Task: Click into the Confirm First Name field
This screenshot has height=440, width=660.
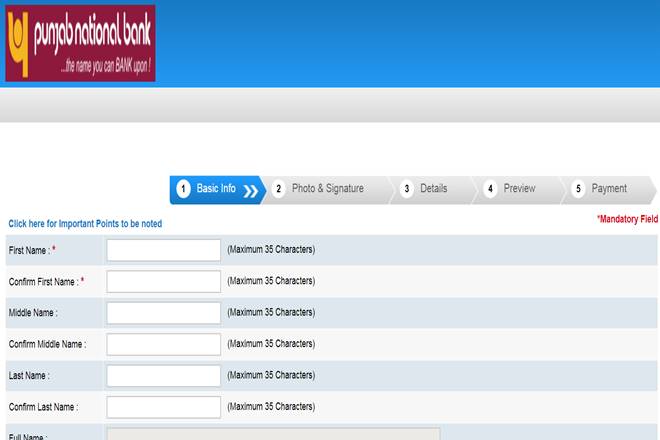Action: 163,282
